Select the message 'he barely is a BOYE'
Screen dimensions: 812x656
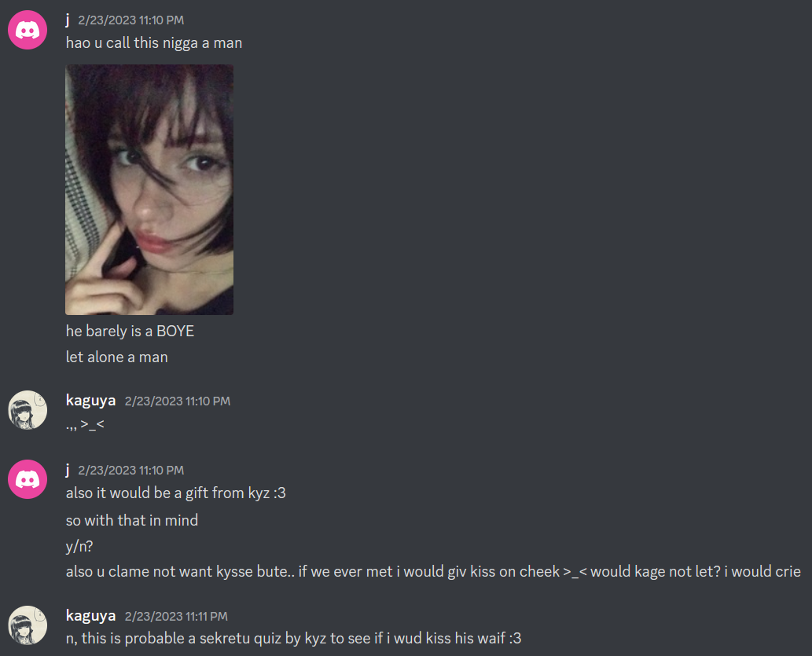[130, 331]
